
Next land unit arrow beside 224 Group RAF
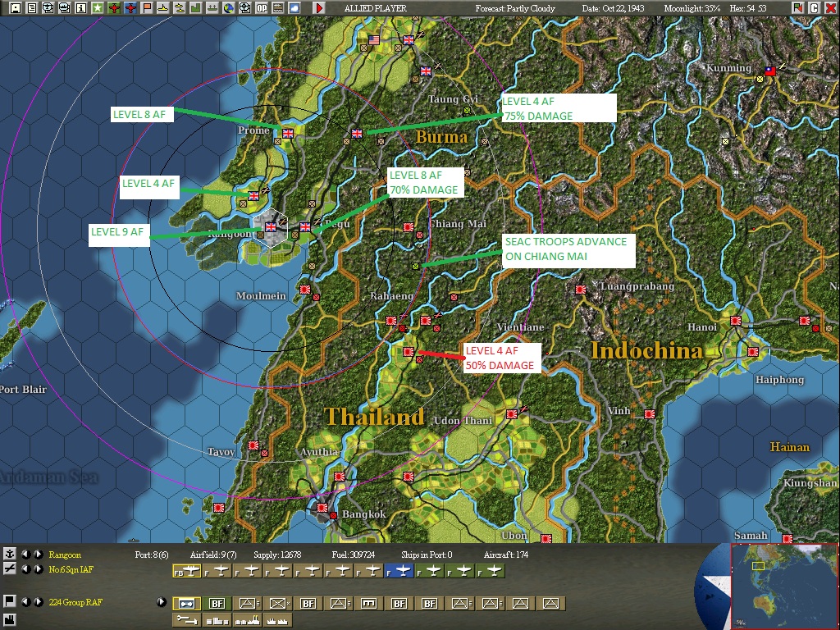(x=38, y=601)
